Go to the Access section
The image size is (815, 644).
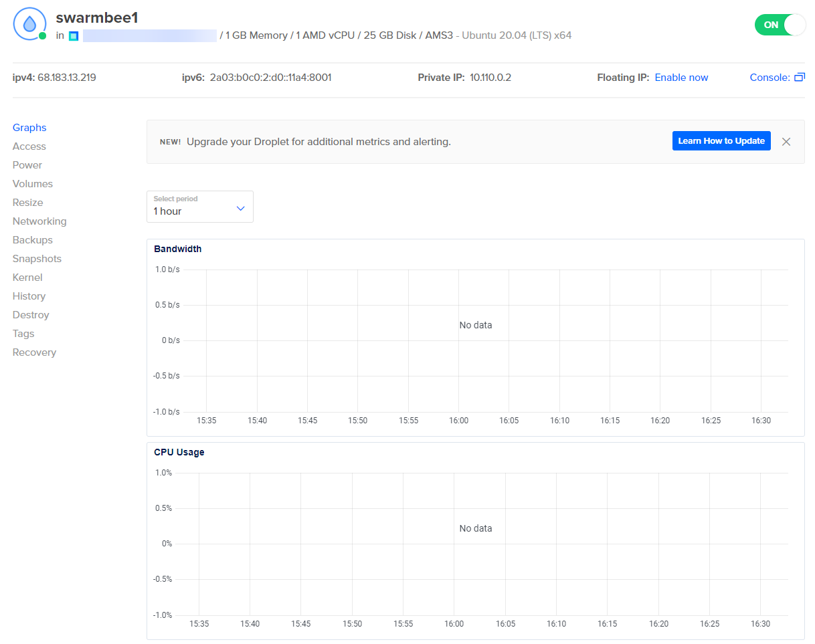[x=29, y=146]
